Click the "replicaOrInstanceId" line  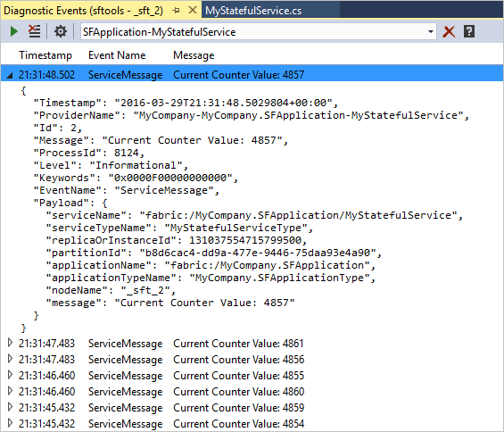pos(177,240)
